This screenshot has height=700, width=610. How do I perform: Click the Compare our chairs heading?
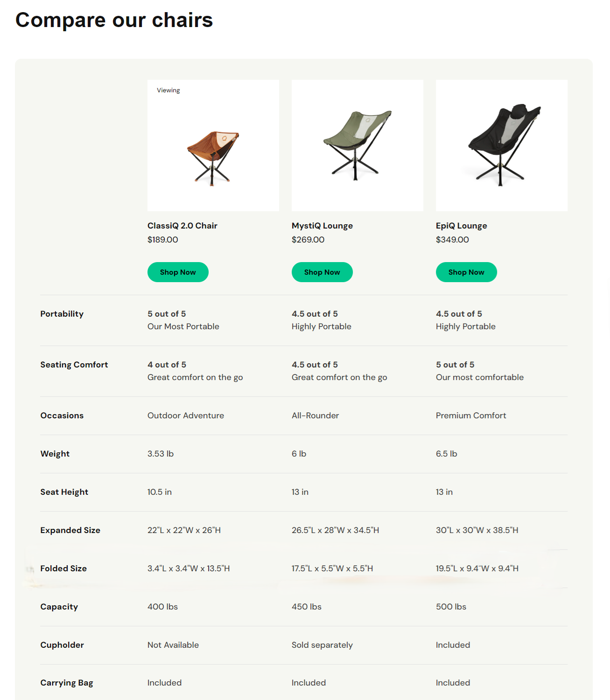pyautogui.click(x=114, y=20)
